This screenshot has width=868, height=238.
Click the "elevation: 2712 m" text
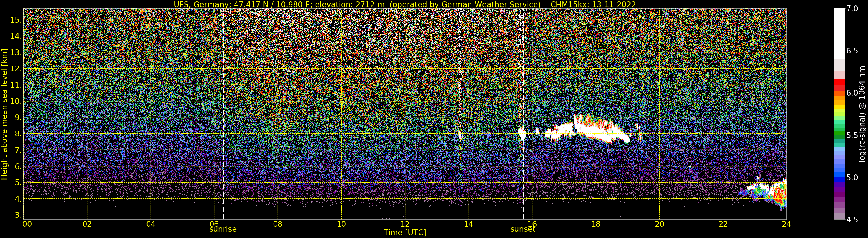(349, 4)
